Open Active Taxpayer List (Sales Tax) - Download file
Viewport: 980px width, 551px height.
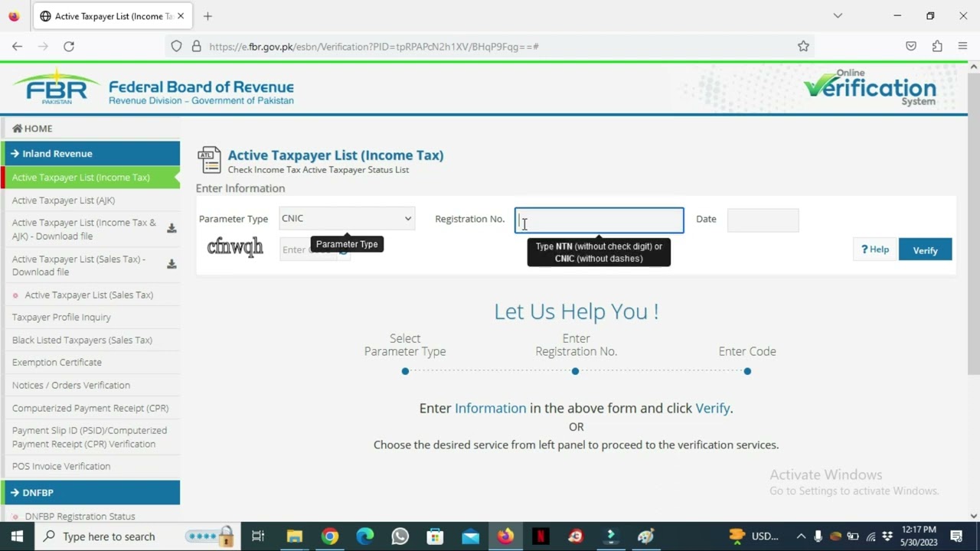tap(79, 265)
